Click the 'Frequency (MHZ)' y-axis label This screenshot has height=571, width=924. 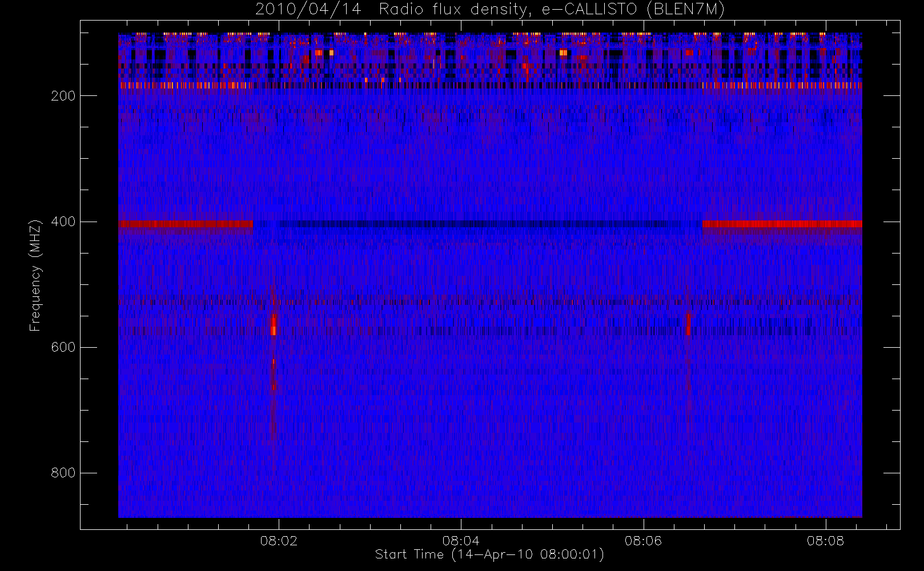coord(35,275)
